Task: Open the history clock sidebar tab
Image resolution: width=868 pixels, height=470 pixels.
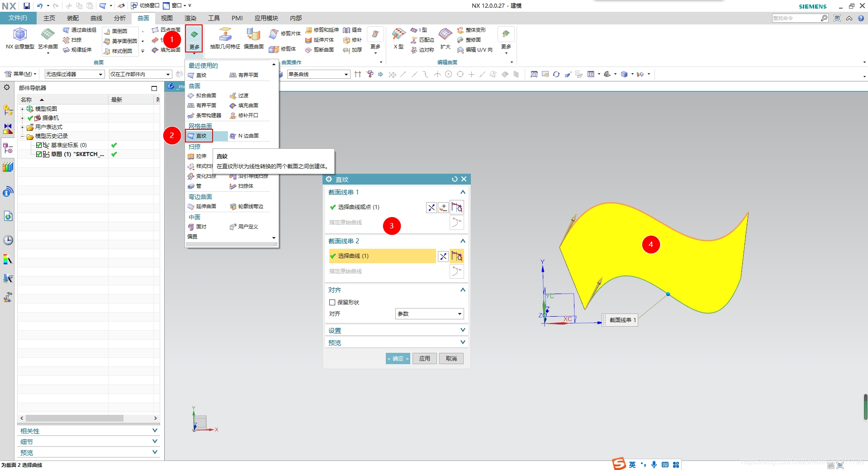Action: (x=8, y=240)
